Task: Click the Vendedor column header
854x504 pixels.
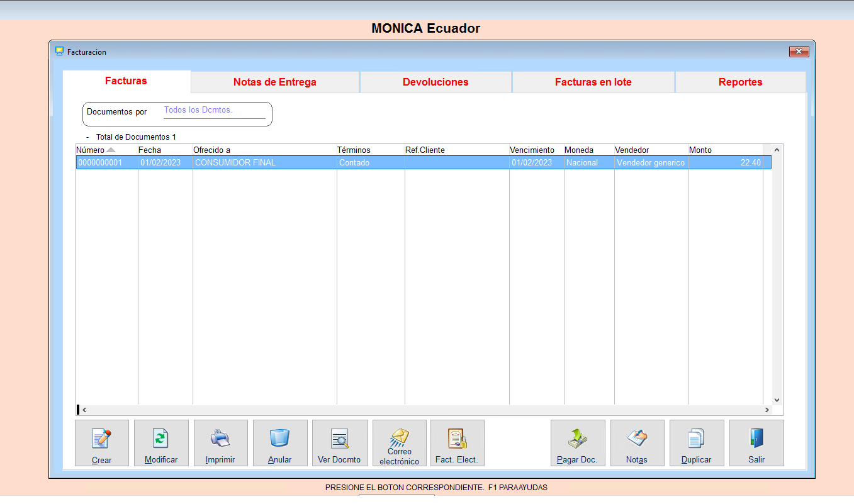Action: [x=651, y=150]
